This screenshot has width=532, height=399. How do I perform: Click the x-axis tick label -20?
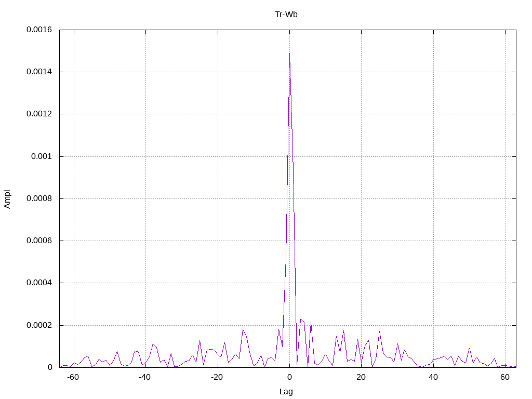pos(217,377)
